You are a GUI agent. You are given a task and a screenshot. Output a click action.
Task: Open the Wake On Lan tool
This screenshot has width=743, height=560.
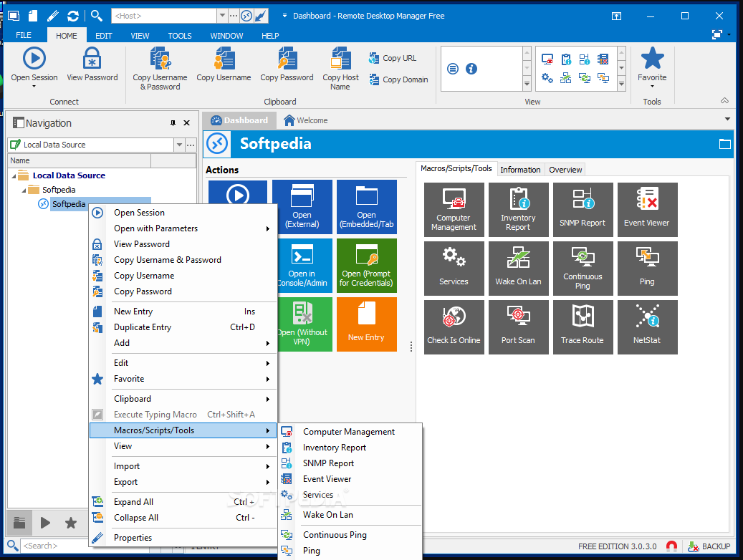519,269
